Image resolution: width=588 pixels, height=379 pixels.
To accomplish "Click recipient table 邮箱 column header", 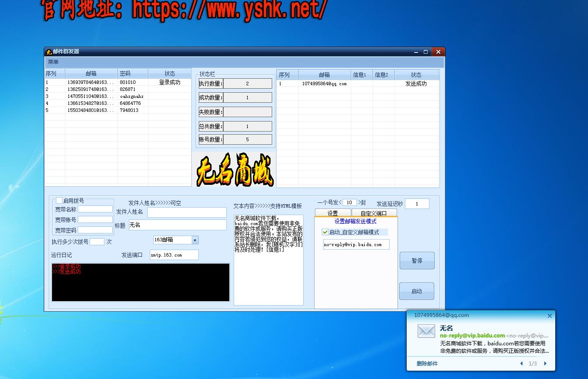I will pyautogui.click(x=325, y=75).
